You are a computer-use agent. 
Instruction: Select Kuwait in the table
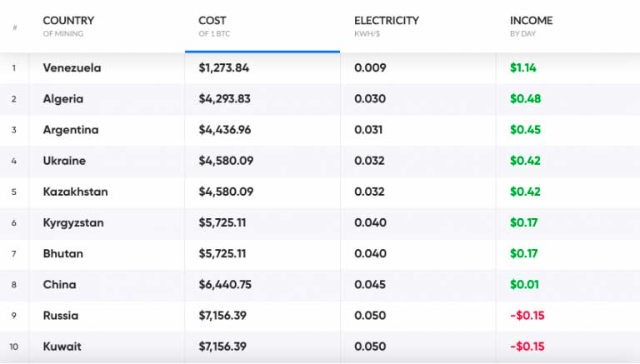[62, 346]
